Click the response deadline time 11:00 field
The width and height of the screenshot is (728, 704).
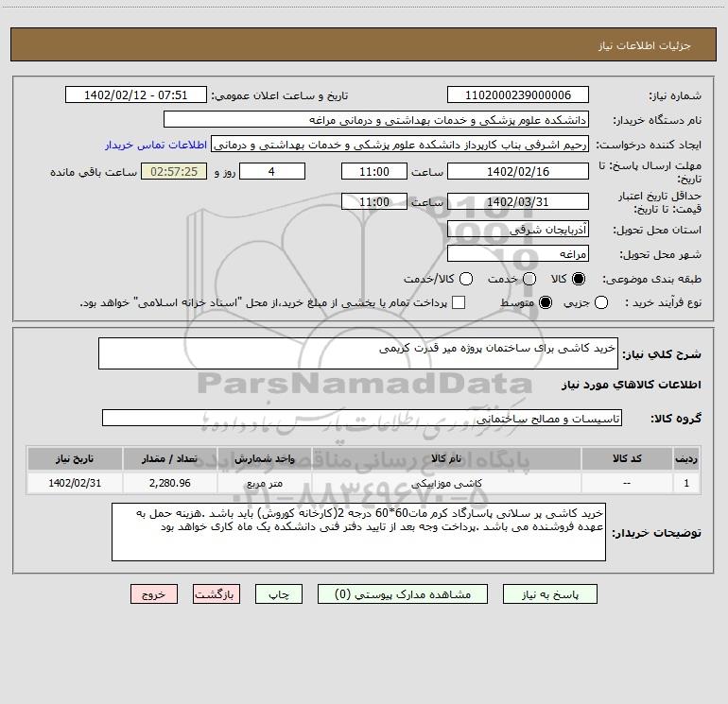[x=374, y=171]
